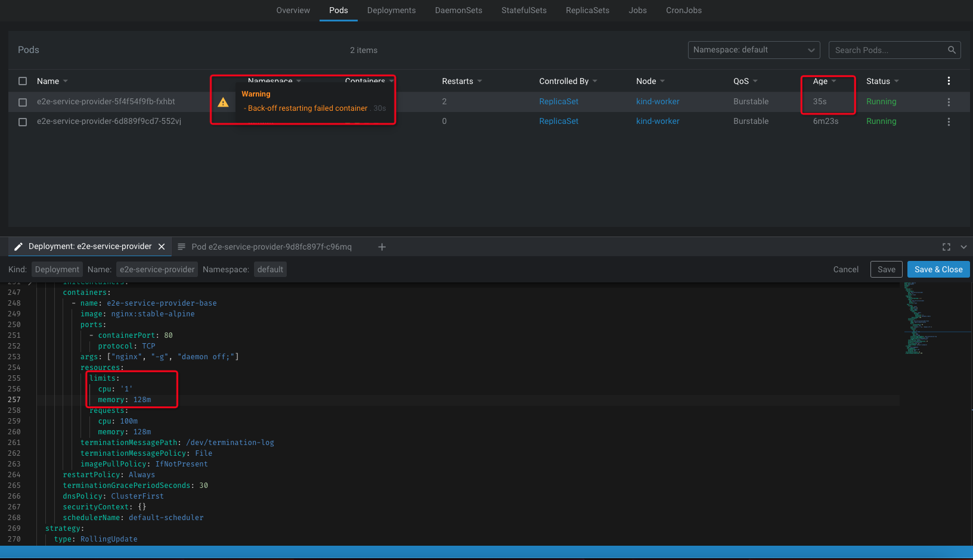Viewport: 973px width, 560px height.
Task: Click the search magnifier icon in Search Pods
Action: click(952, 50)
